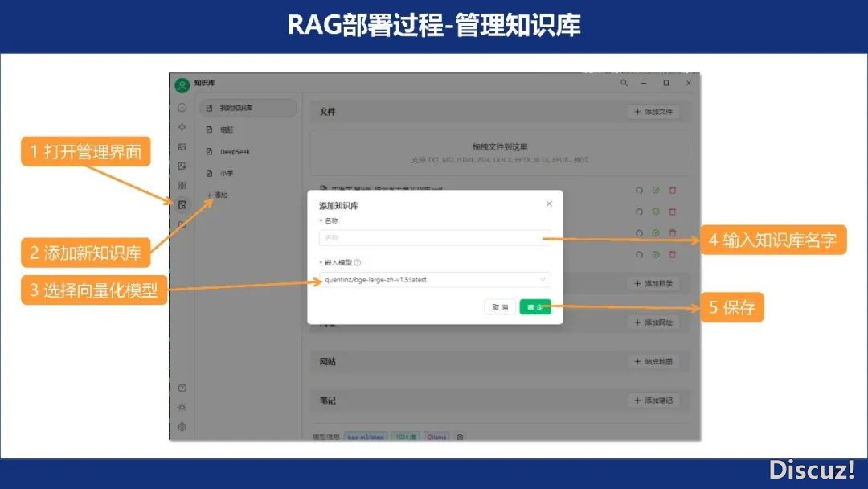The height and width of the screenshot is (489, 868).
Task: Click + 添加 to add a knowledge base
Action: pos(217,195)
